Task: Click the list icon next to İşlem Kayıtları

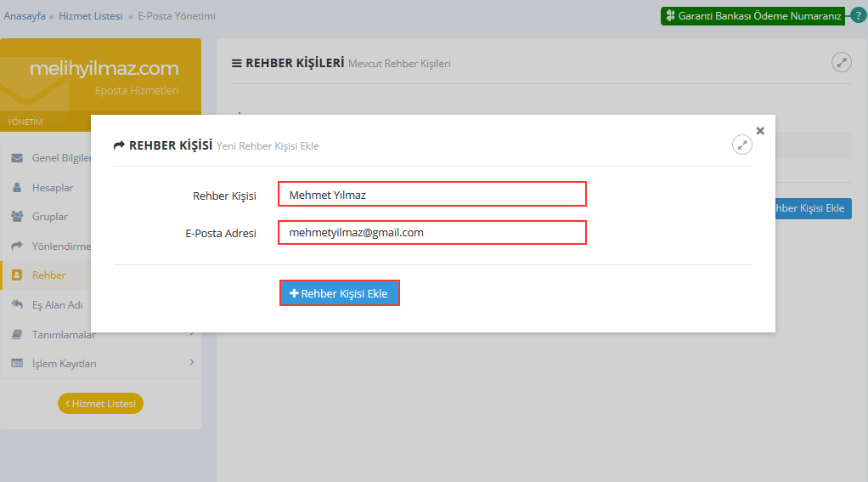Action: click(17, 364)
